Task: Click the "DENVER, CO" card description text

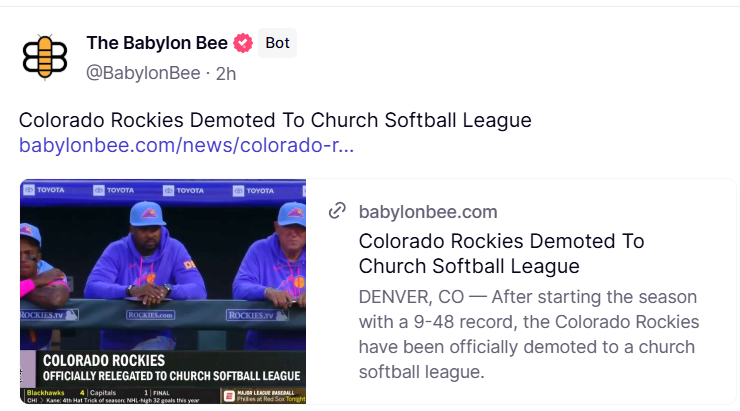Action: pos(528,334)
